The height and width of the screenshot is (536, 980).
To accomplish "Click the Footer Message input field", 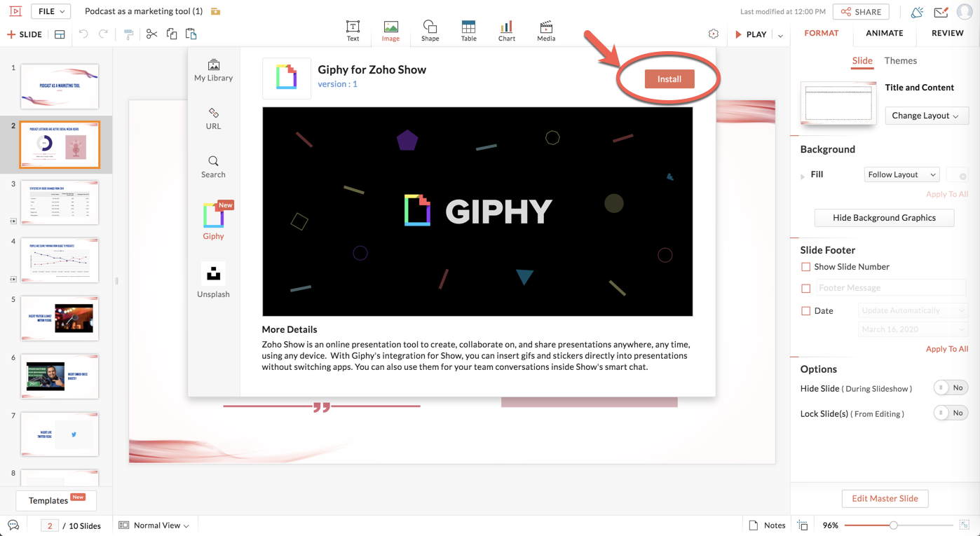I will pos(891,288).
